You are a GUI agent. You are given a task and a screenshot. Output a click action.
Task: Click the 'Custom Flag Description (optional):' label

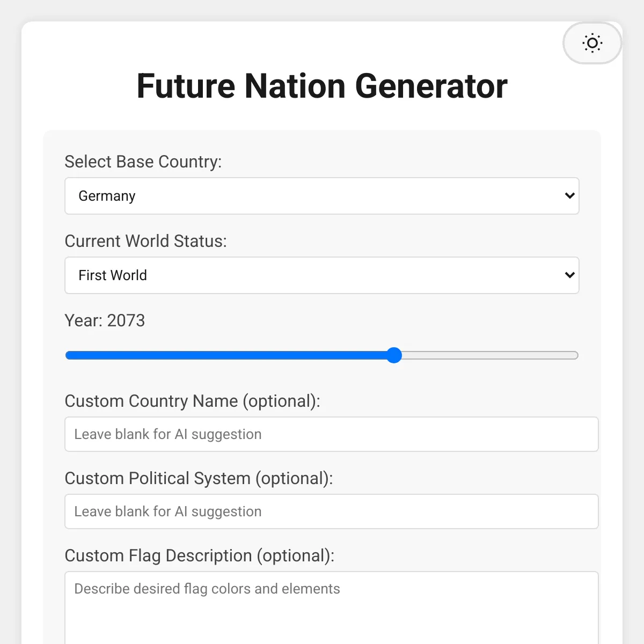point(200,555)
